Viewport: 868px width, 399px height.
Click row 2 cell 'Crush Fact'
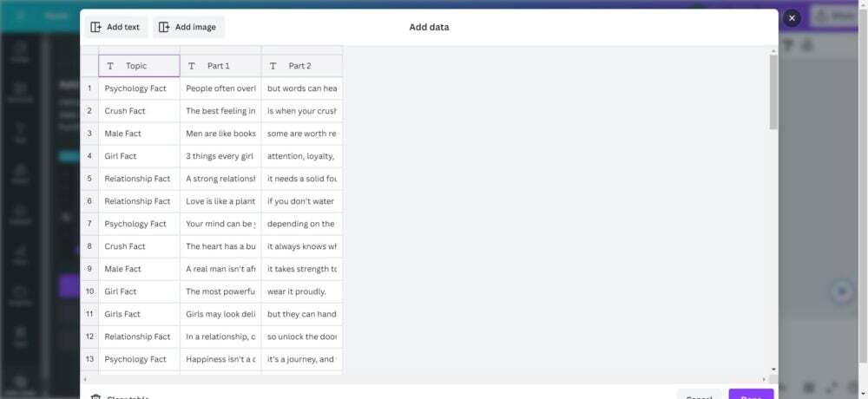(x=139, y=111)
